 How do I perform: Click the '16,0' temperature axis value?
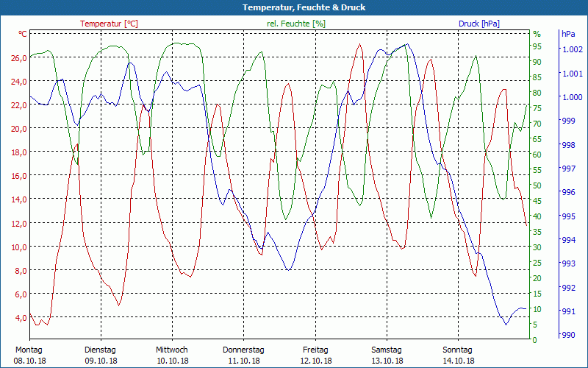coord(19,176)
